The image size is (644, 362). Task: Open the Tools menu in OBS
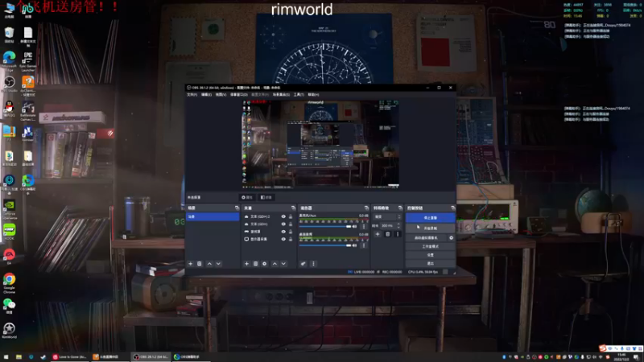[299, 94]
